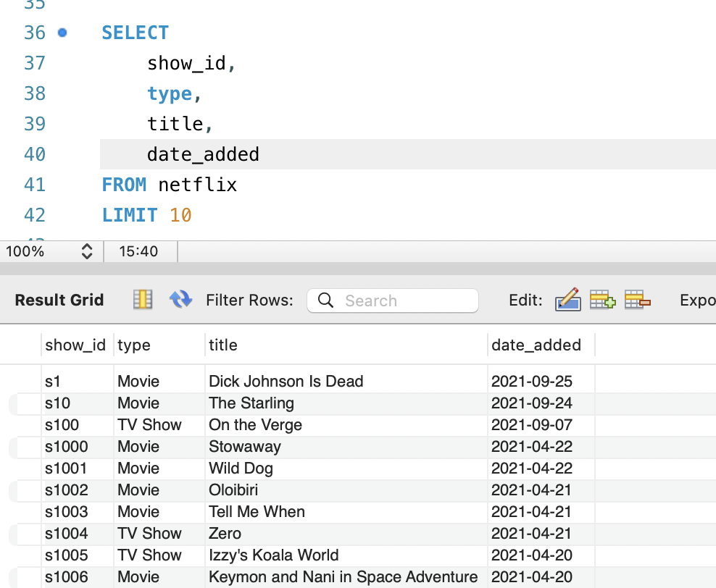
Task: Select the 'TV Show' cell in the s1004 row
Action: tap(159, 534)
